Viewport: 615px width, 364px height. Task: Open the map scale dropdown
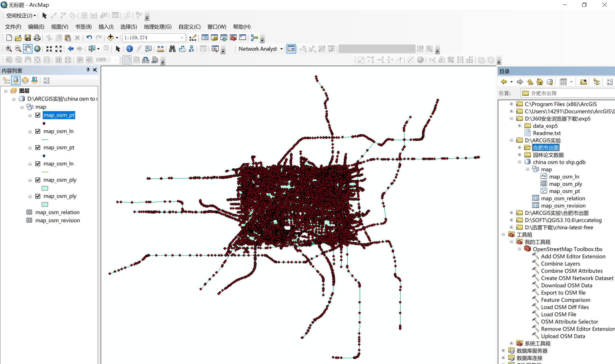(182, 37)
